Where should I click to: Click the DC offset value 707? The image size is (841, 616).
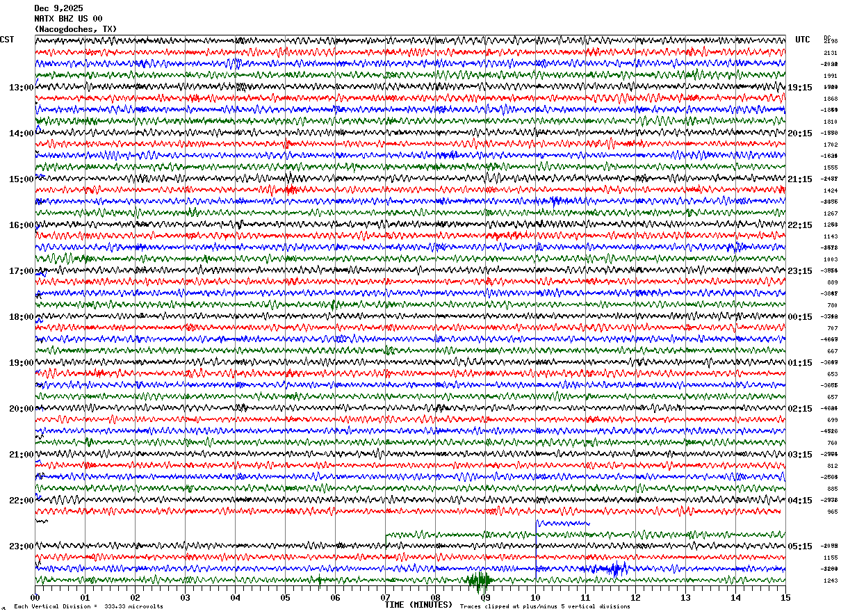pyautogui.click(x=832, y=328)
